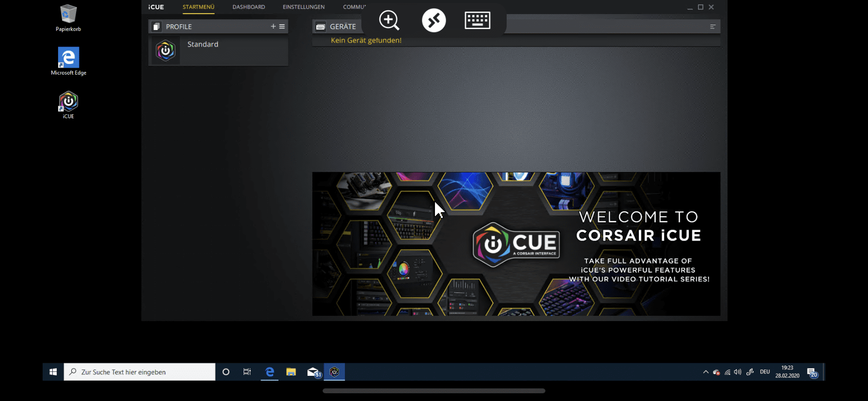Click the iCUE taskbar button
The width and height of the screenshot is (868, 401).
click(x=334, y=372)
